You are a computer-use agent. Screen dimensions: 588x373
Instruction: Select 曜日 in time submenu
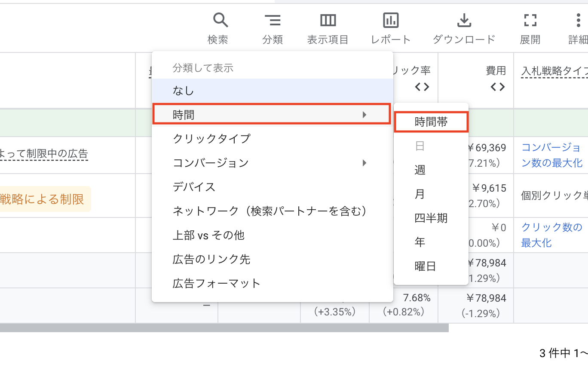coord(425,266)
